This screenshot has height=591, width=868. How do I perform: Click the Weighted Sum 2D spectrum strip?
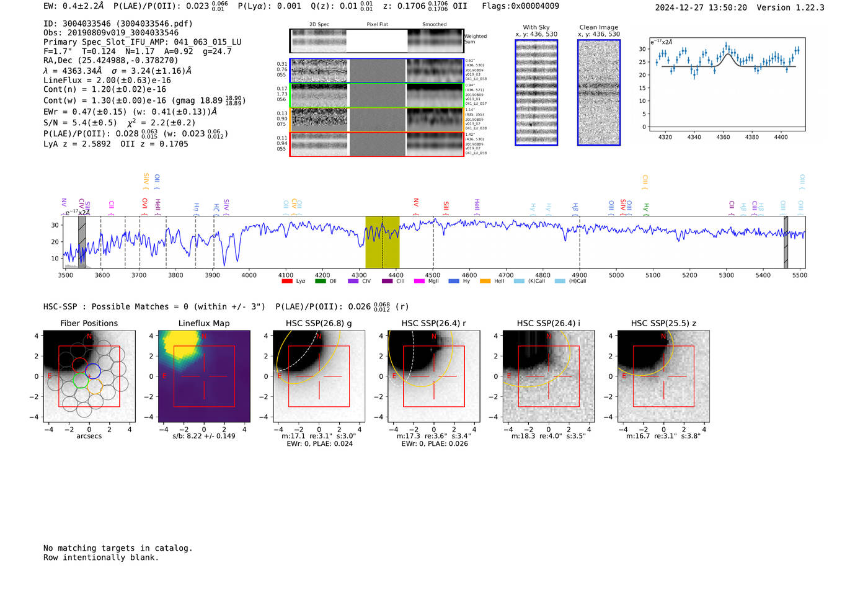coord(377,41)
